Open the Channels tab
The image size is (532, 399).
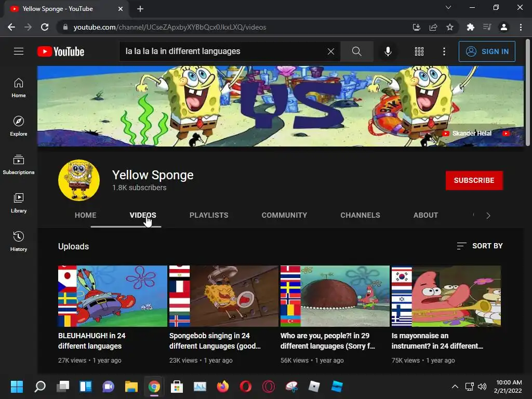pos(361,215)
